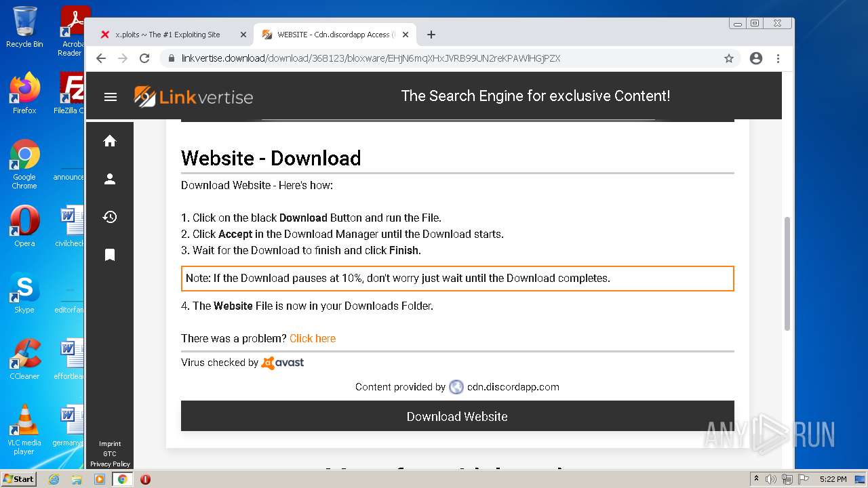The height and width of the screenshot is (488, 868).
Task: Close the WEBSITE Cdn.discordapp tab
Action: point(406,35)
